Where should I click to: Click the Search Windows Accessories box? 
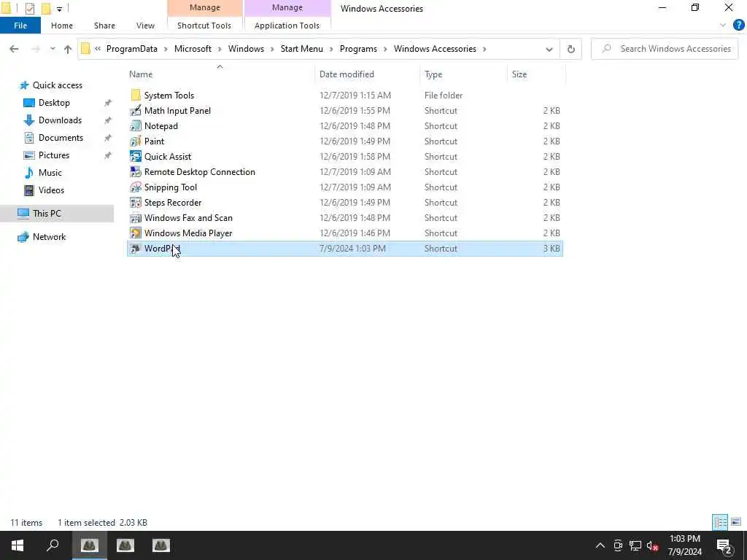coord(665,49)
